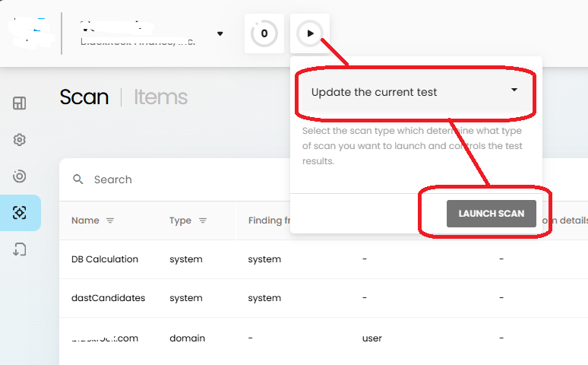Click the domain row ending in .com
Image resolution: width=588 pixels, height=365 pixels.
point(324,338)
